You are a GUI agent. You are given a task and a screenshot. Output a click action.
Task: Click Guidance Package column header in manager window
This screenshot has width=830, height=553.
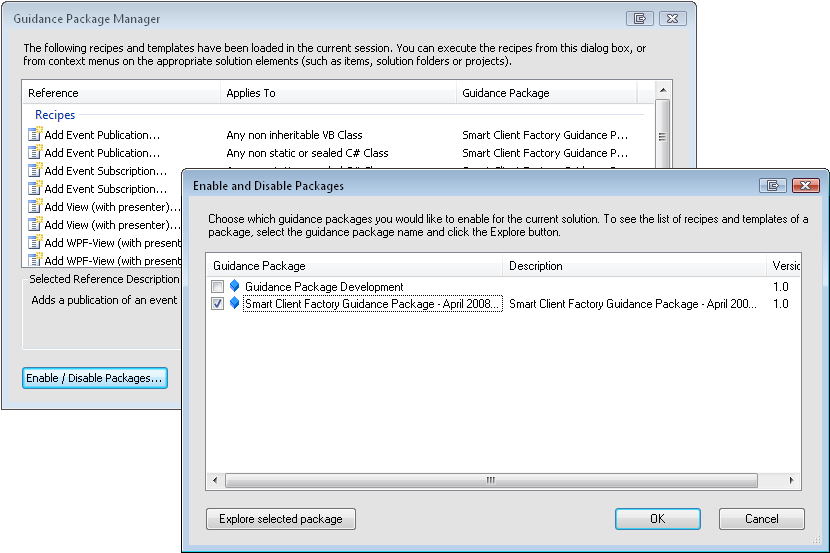point(547,93)
